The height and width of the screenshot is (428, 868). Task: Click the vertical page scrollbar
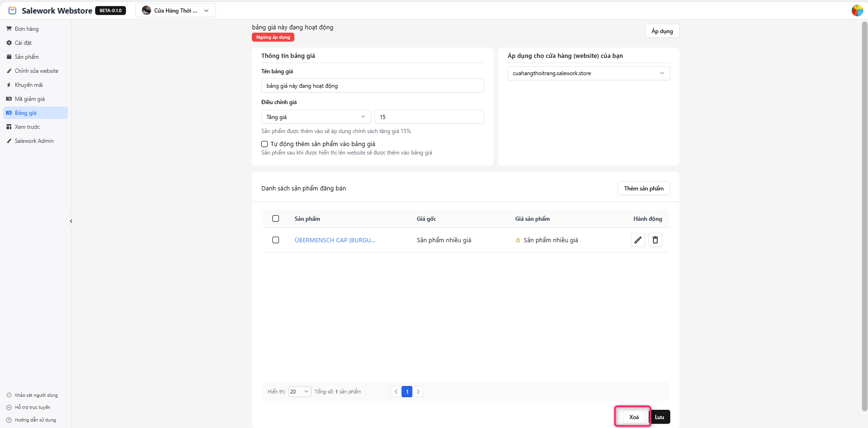pyautogui.click(x=864, y=215)
